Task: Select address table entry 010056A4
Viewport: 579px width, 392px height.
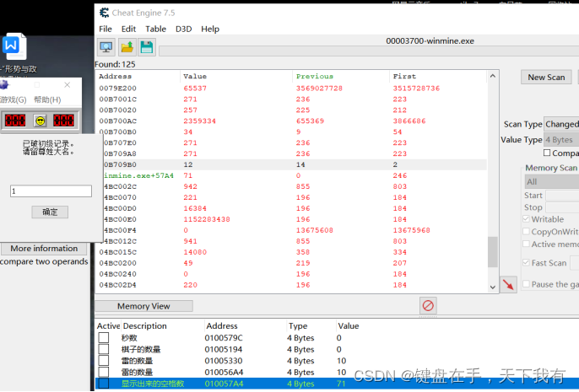Action: pos(337,372)
